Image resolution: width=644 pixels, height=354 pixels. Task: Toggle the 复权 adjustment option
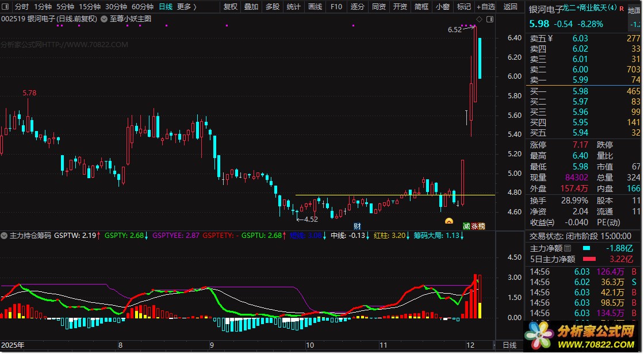tap(231, 6)
